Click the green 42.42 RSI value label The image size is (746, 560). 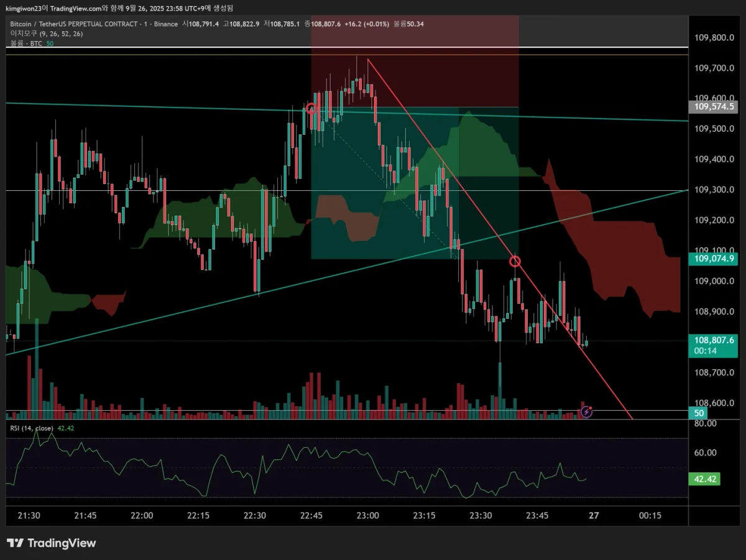(705, 479)
